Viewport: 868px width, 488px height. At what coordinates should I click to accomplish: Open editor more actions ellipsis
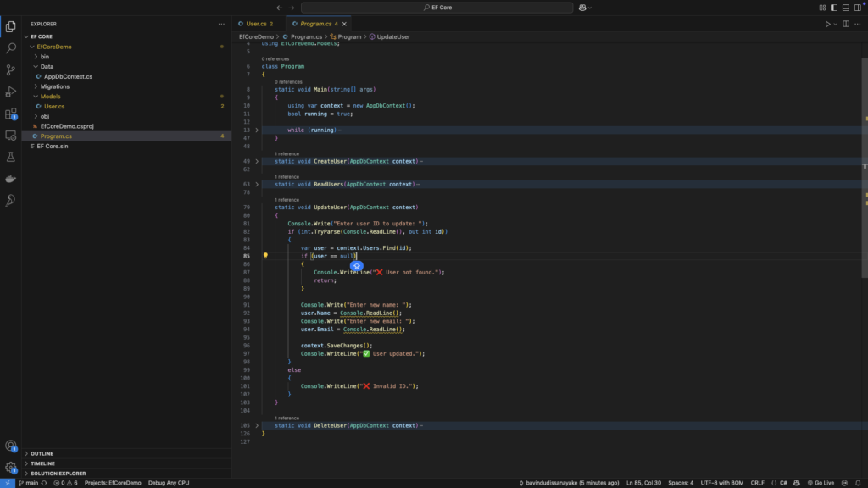coord(858,24)
